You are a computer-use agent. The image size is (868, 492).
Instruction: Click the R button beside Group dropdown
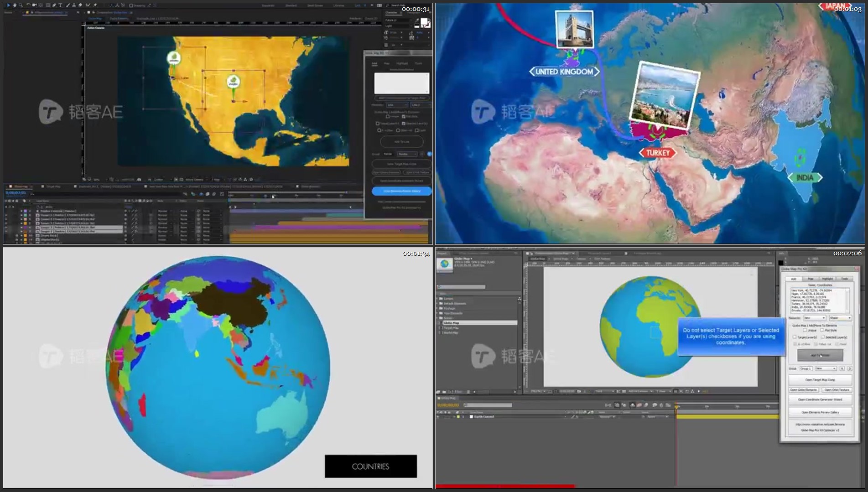click(842, 368)
